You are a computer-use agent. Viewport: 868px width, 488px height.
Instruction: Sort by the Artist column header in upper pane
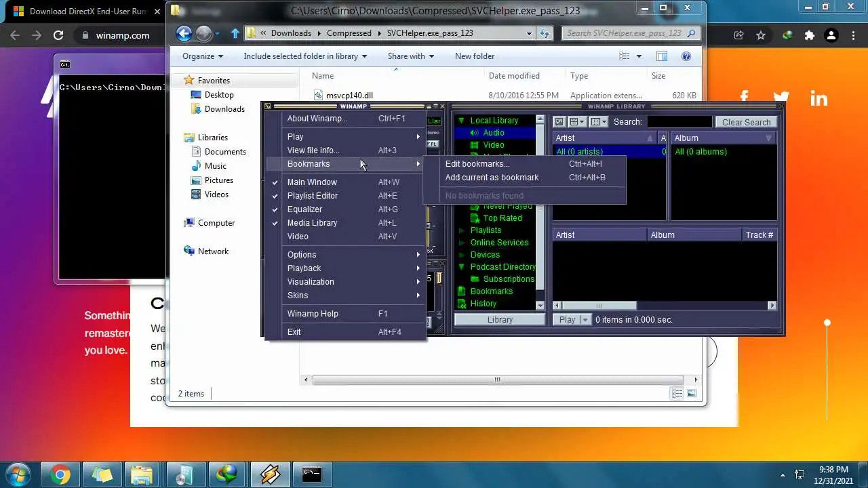pyautogui.click(x=605, y=138)
